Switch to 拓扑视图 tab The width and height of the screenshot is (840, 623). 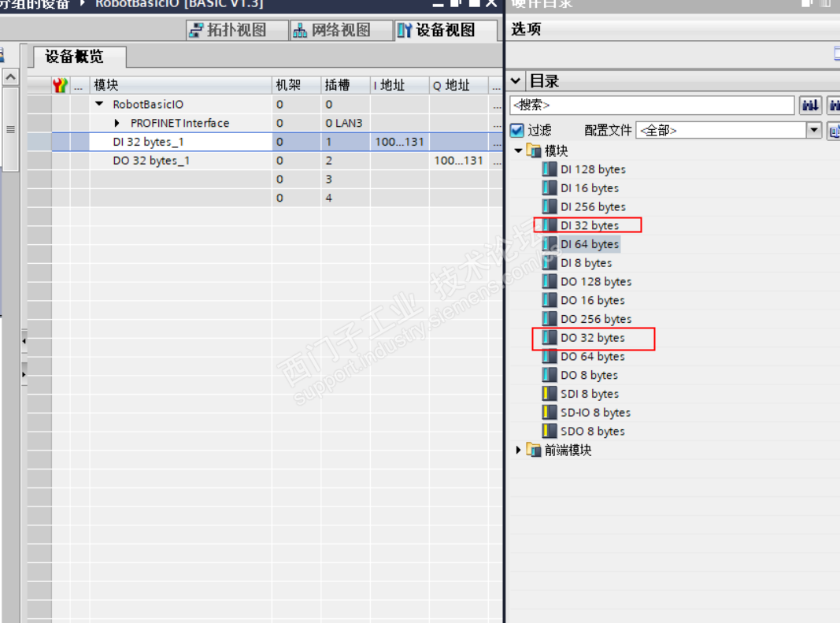click(x=235, y=30)
